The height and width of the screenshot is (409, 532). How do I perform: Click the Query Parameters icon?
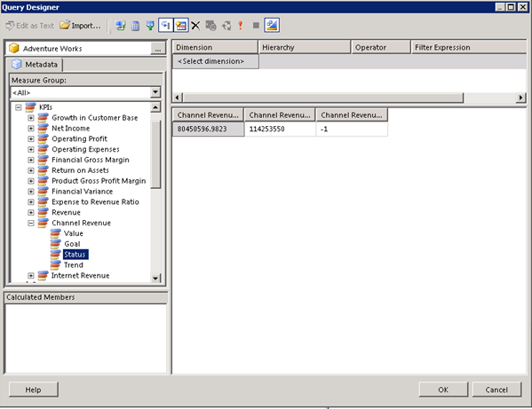coord(210,26)
